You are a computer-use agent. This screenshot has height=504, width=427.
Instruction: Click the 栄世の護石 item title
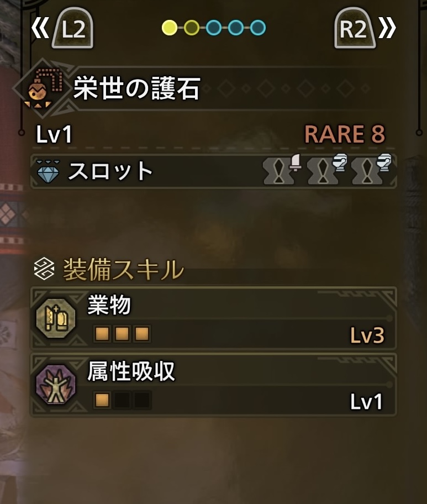click(137, 88)
